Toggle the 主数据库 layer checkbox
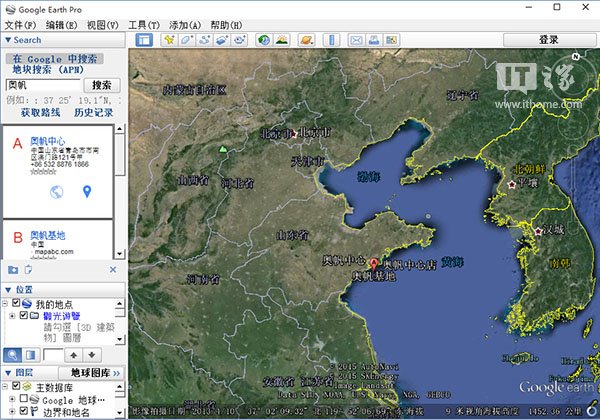The image size is (600, 420). (16, 386)
